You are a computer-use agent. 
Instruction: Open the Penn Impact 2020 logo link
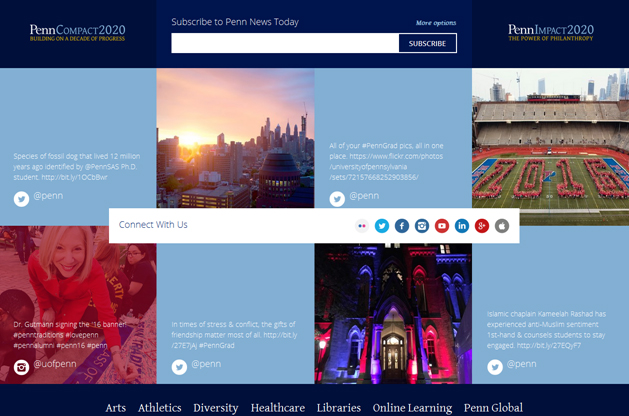pyautogui.click(x=550, y=33)
